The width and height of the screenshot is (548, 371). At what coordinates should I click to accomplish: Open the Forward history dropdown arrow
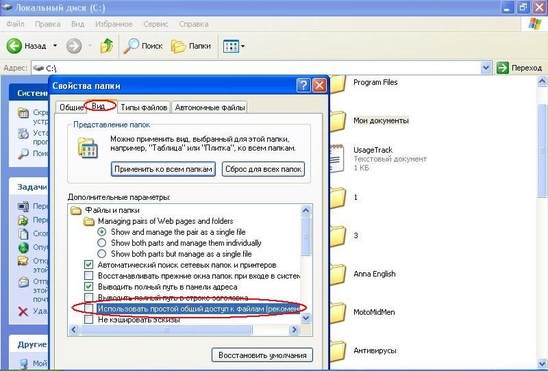coord(90,46)
